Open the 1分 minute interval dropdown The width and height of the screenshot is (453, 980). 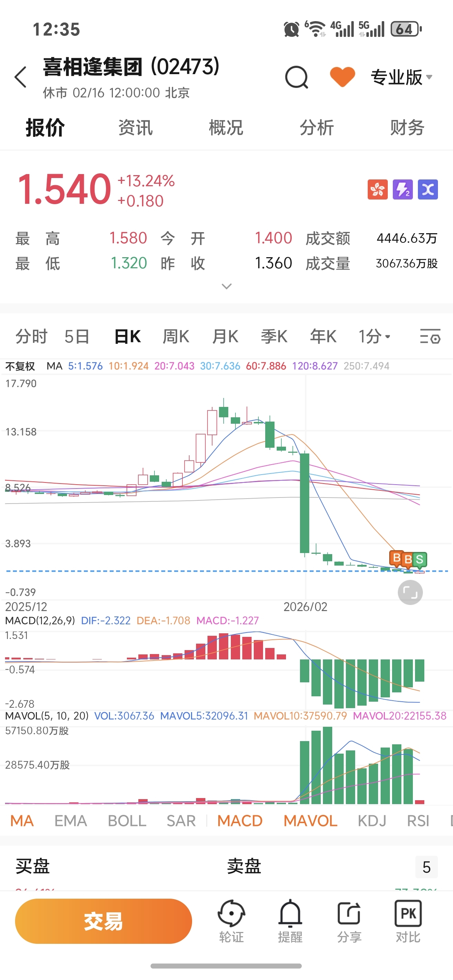point(375,336)
